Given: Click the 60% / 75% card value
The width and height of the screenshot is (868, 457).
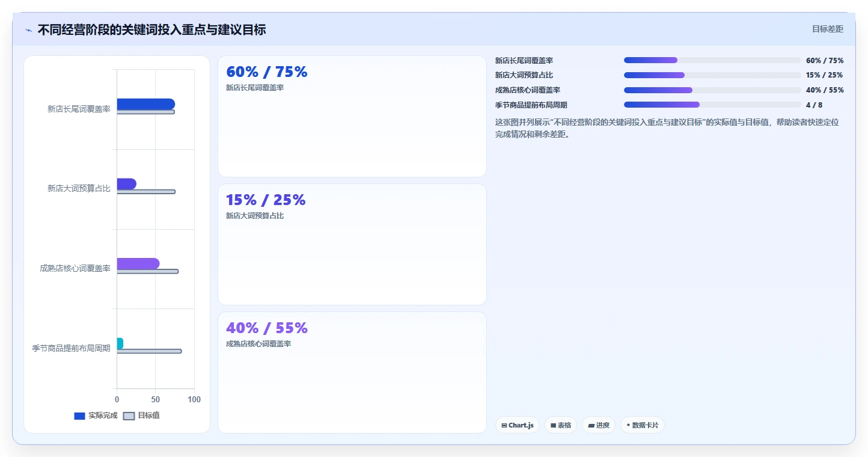Looking at the screenshot, I should coord(266,72).
